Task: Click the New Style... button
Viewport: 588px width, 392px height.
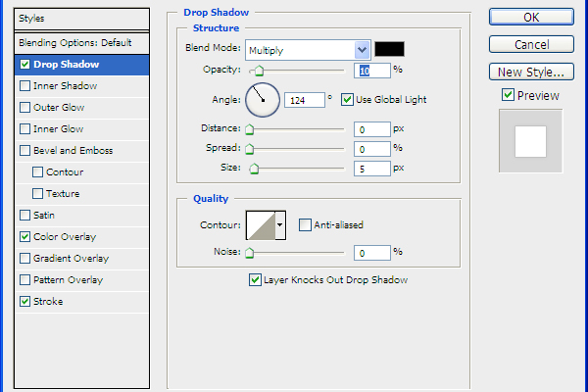Action: tap(531, 72)
